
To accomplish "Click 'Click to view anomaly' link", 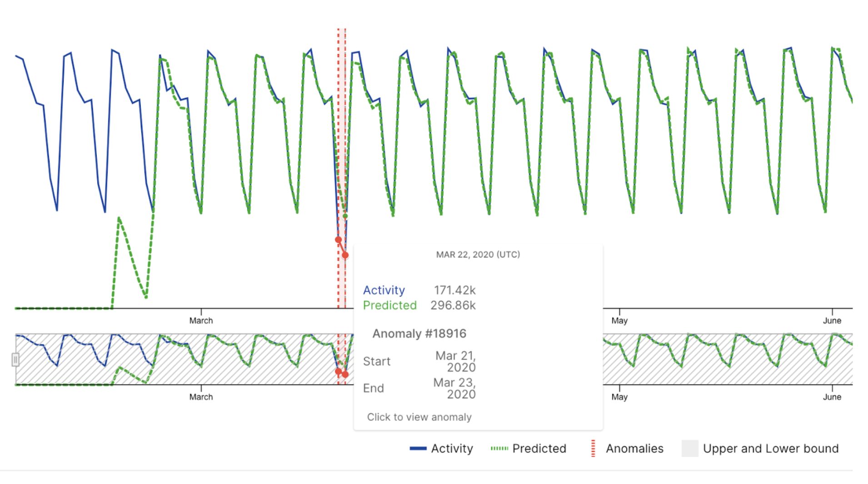I will point(419,417).
